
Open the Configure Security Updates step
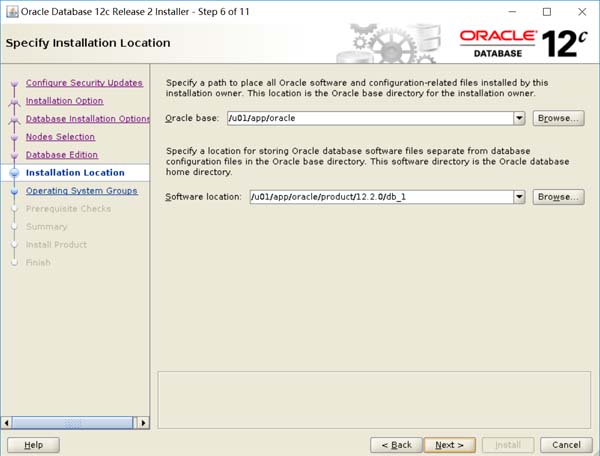(x=84, y=83)
